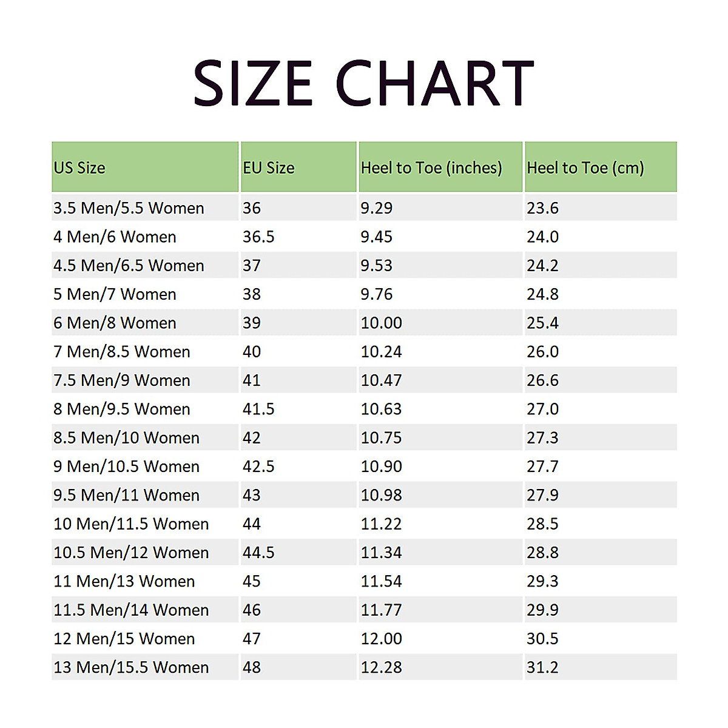Click the 27.9 cm value
728x728 pixels.
click(542, 495)
